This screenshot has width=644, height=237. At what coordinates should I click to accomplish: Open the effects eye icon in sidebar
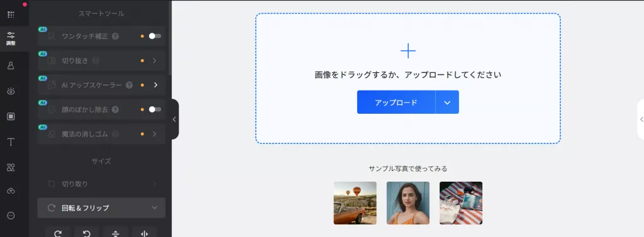11,91
